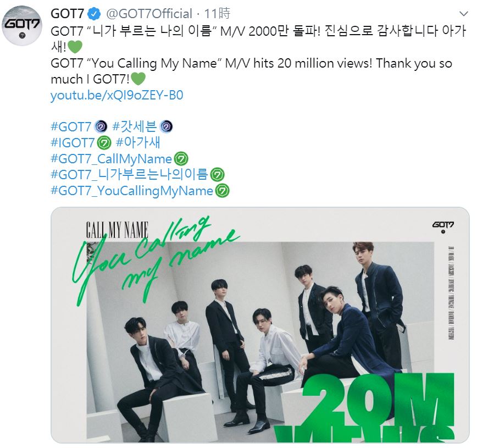The height and width of the screenshot is (448, 477).
Task: Open the youtu.be/xQI9oZEY-B0 link
Action: click(x=117, y=95)
